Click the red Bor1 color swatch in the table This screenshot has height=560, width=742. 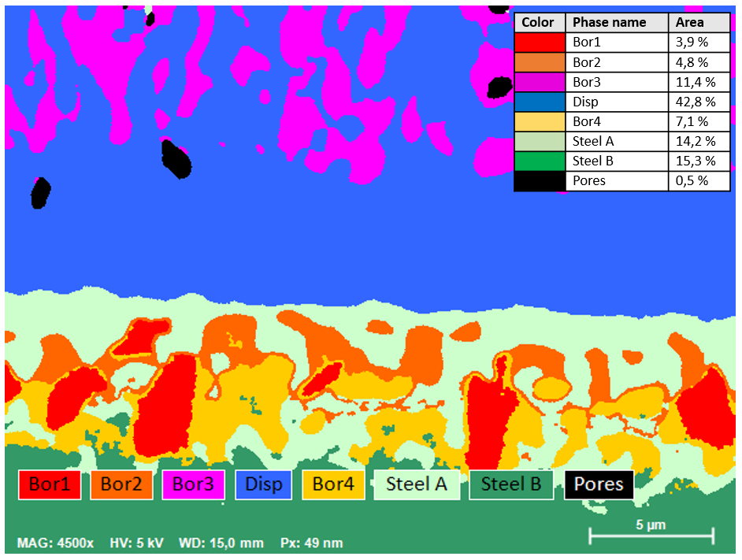[x=539, y=42]
